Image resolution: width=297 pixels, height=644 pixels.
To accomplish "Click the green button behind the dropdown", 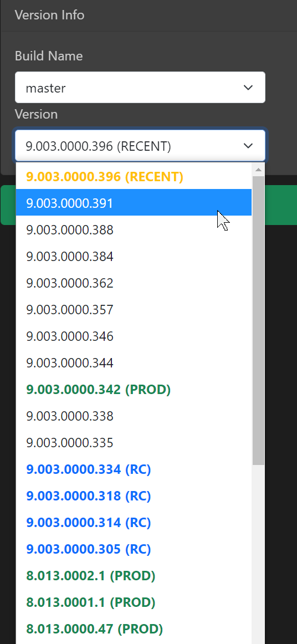I will (281, 205).
